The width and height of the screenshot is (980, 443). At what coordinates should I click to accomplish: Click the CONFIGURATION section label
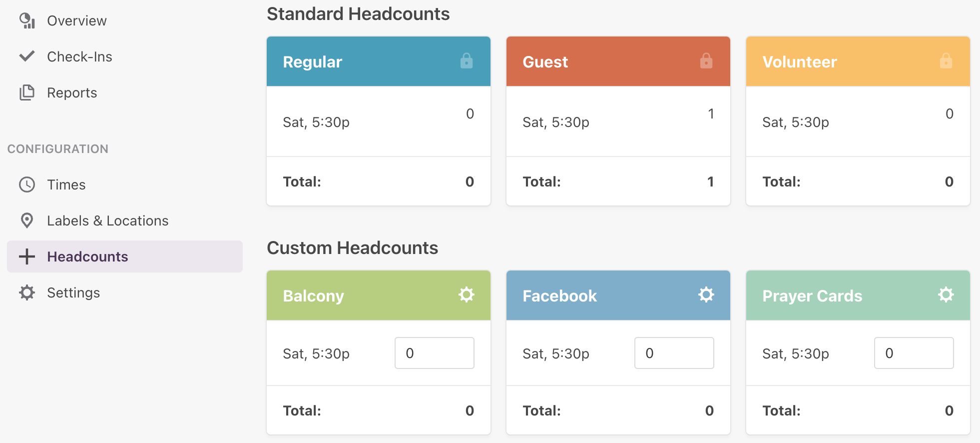58,149
